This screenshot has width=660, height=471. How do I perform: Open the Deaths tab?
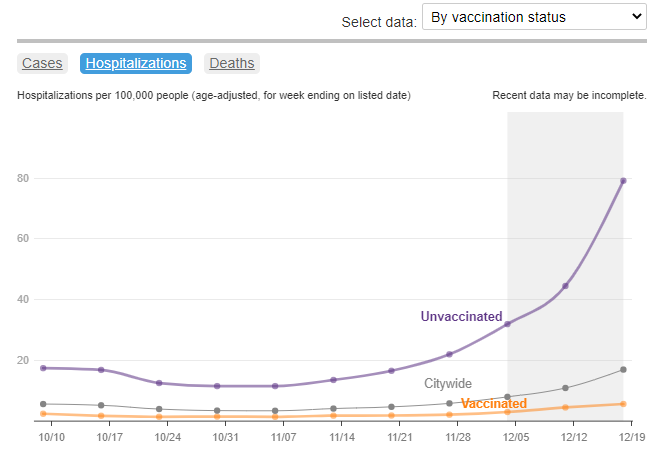point(231,63)
